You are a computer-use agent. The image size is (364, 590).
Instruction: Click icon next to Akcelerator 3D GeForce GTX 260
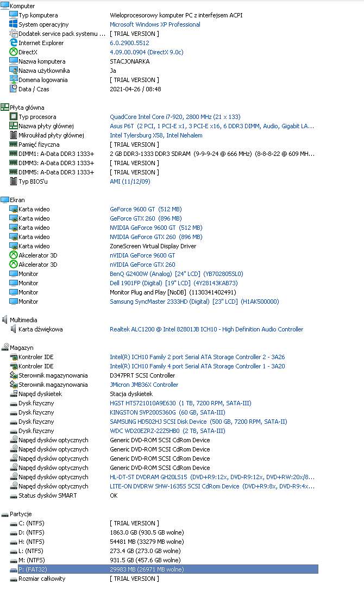click(x=14, y=264)
